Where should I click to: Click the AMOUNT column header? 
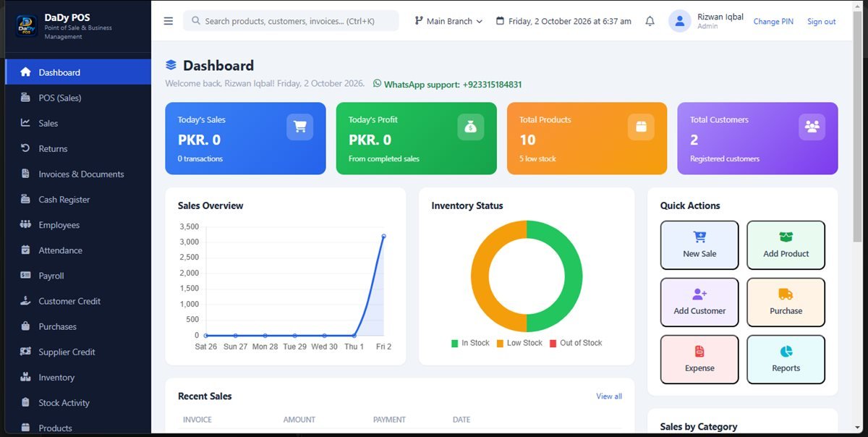click(299, 420)
